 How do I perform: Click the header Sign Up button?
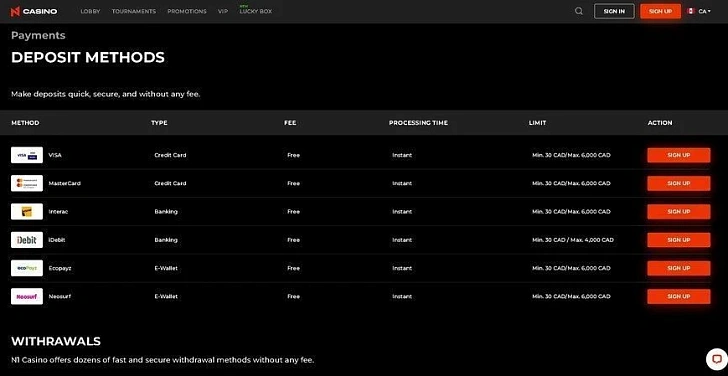point(660,11)
